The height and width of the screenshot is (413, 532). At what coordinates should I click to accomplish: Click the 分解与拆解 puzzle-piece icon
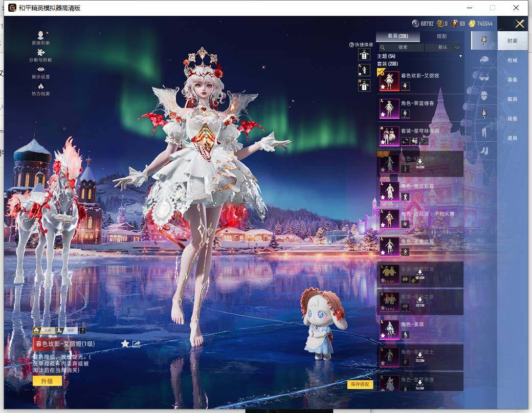pos(41,52)
